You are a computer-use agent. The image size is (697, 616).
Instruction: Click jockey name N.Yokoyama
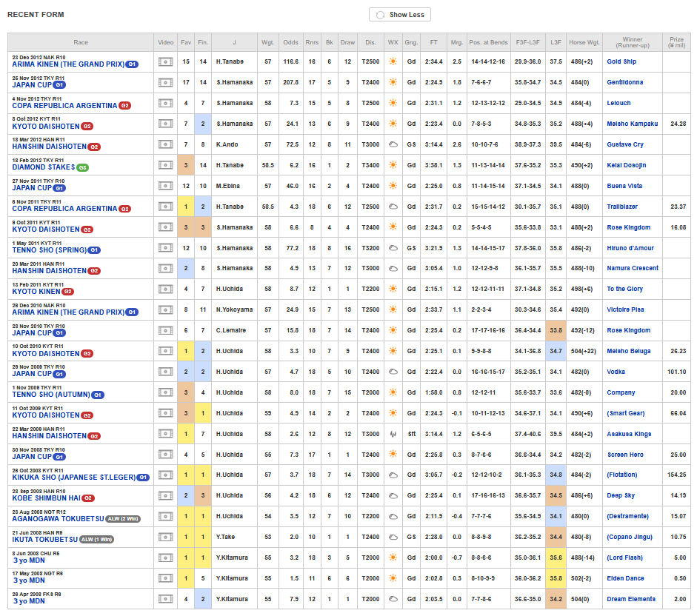click(234, 309)
